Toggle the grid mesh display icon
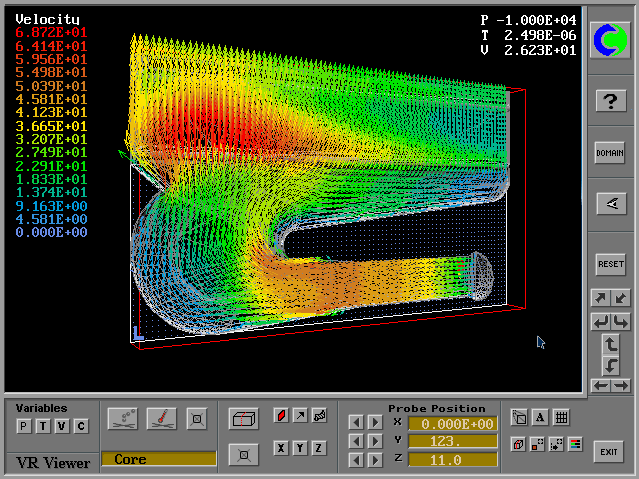 [x=561, y=418]
